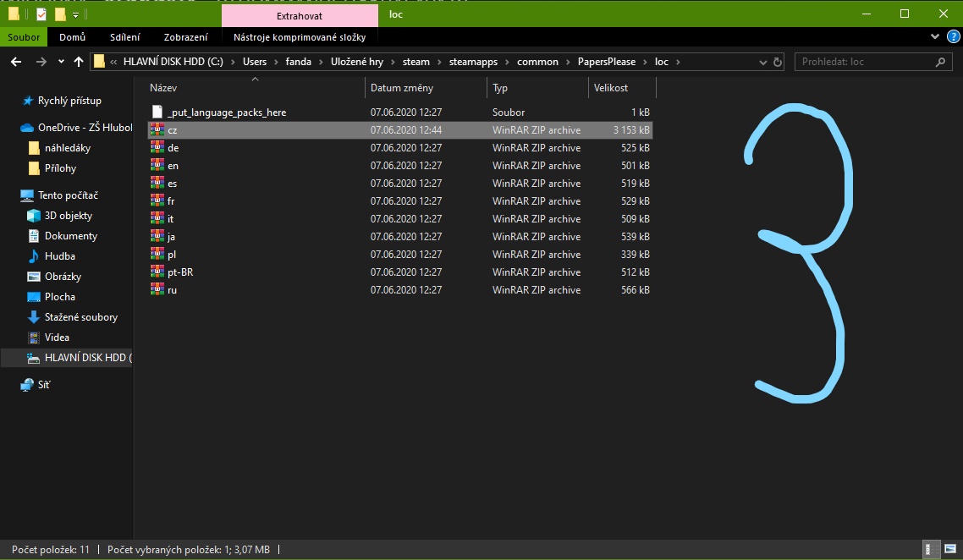963x560 pixels.
Task: Select the de archive file icon
Action: click(157, 147)
